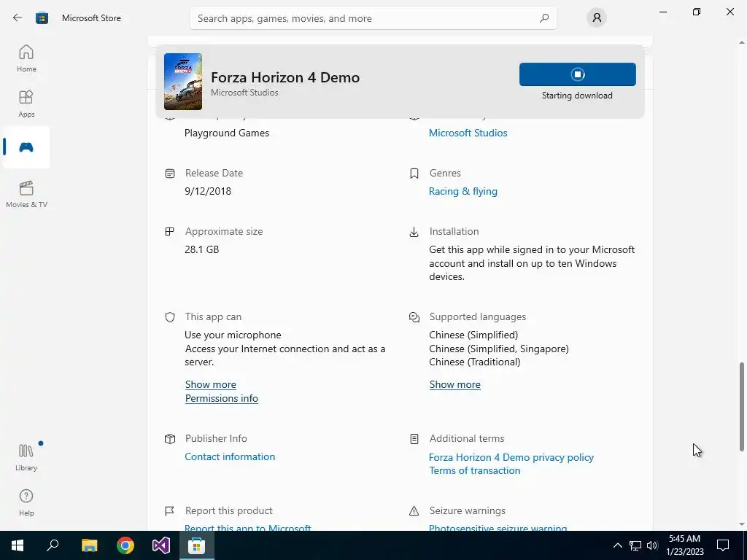Click the scrollbar up arrow
The width and height of the screenshot is (747, 560).
[741, 42]
